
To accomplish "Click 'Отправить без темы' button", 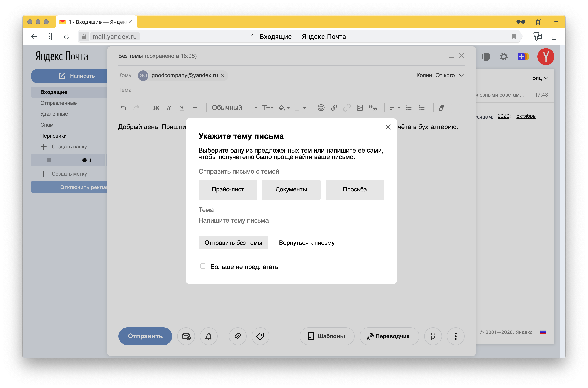I will pos(233,243).
